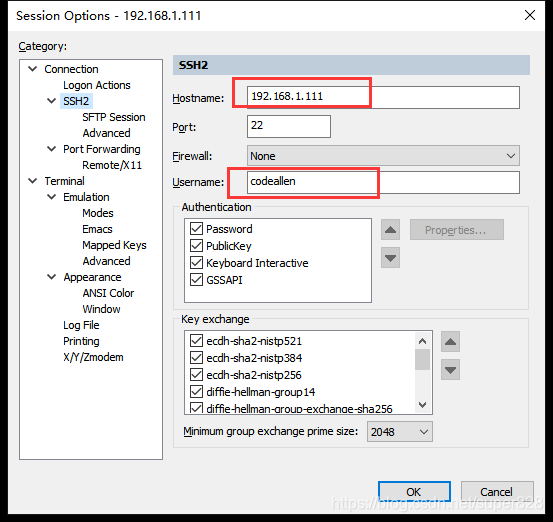
Task: Uncheck ecdh-sha2-nistp256 key exchange
Action: point(196,375)
